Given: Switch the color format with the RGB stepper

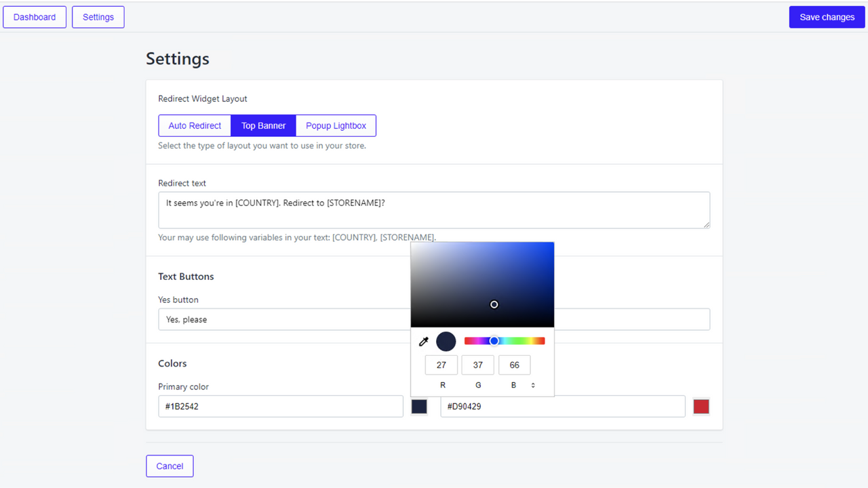Looking at the screenshot, I should pyautogui.click(x=533, y=384).
